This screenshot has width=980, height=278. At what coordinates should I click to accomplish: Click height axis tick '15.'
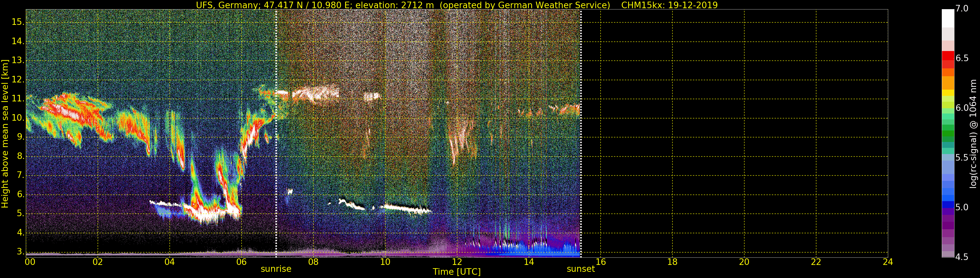click(x=18, y=22)
